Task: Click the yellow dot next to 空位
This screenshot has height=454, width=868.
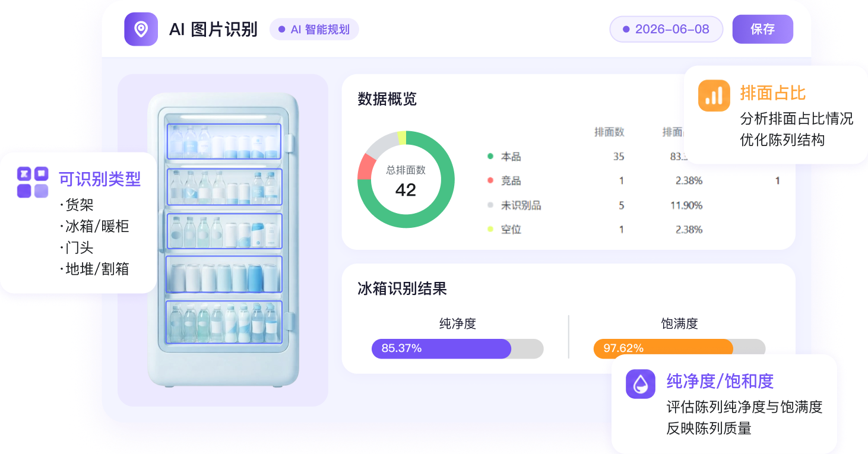Action: click(490, 229)
